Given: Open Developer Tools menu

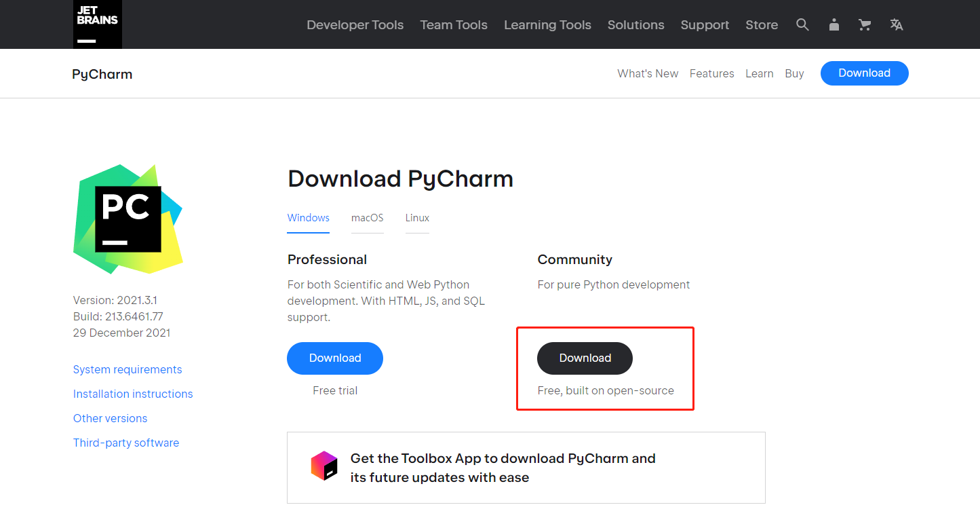Looking at the screenshot, I should (355, 24).
